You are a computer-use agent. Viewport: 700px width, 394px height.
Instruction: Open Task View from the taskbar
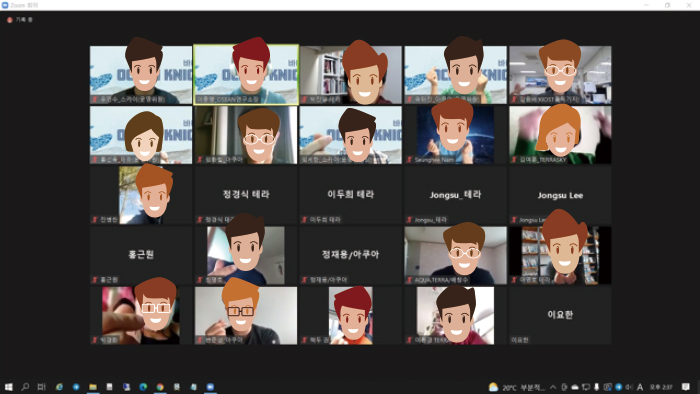click(42, 387)
